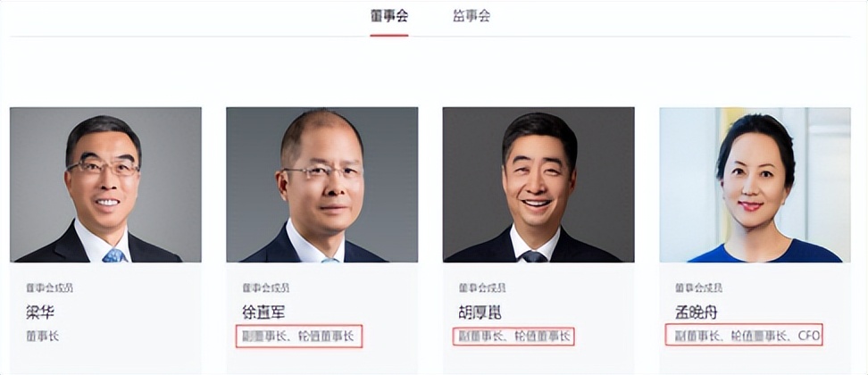Click the gray divider line below tabs
This screenshot has height=375, width=868.
pyautogui.click(x=430, y=37)
